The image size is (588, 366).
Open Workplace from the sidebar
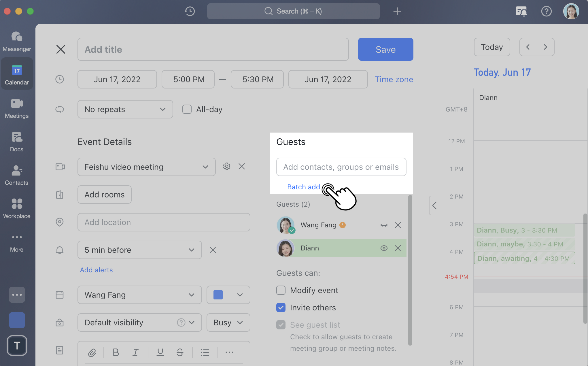(x=17, y=208)
